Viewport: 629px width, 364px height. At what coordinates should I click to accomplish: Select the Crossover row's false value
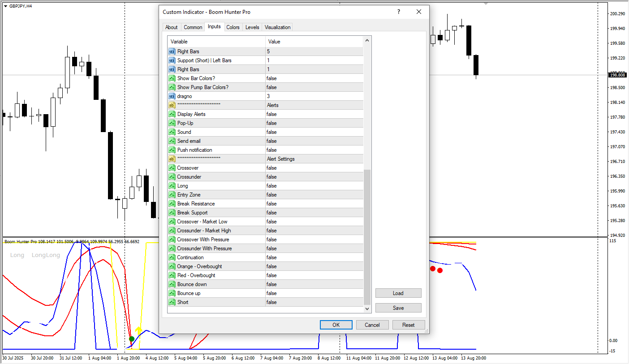314,168
